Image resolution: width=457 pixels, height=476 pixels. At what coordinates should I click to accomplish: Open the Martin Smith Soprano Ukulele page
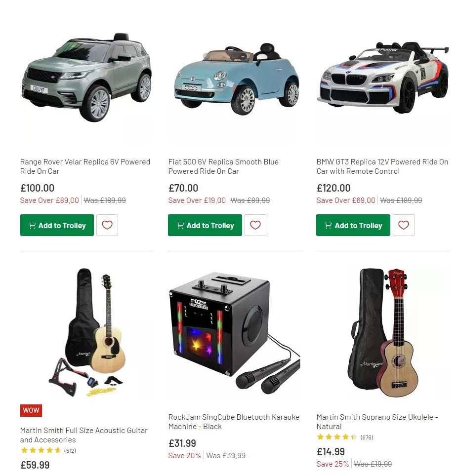376,422
